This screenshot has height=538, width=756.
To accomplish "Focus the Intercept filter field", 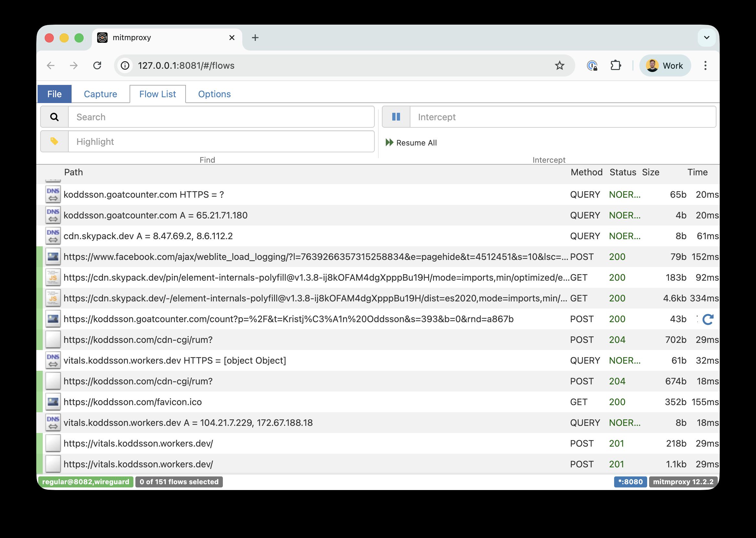I will point(563,117).
